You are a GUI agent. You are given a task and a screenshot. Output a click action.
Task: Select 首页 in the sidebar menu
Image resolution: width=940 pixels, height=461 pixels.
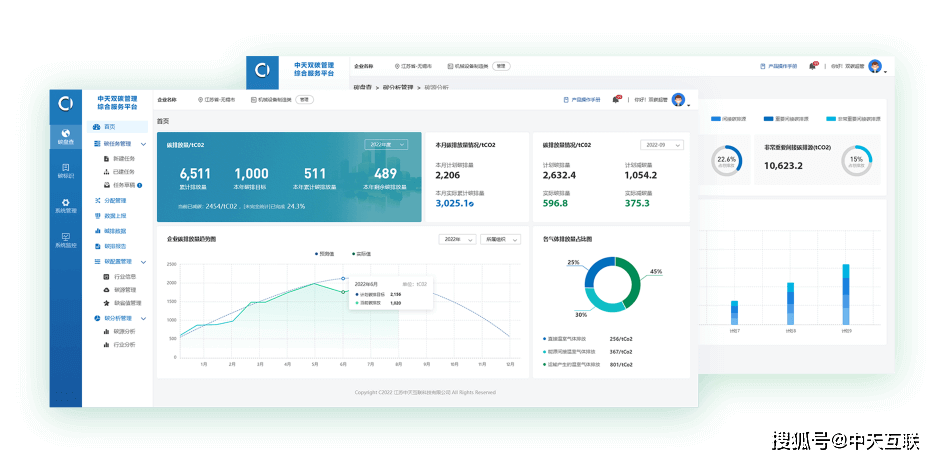coord(109,127)
